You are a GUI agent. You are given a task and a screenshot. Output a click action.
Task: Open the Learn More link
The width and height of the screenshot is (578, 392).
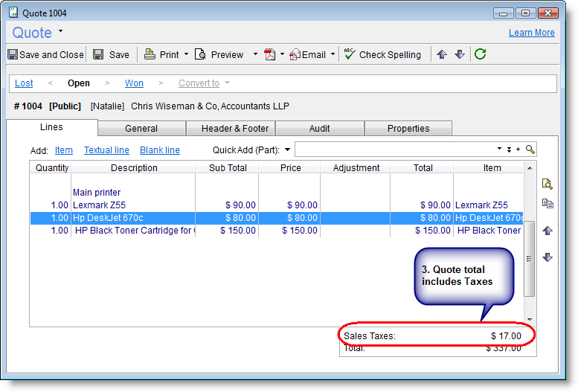click(531, 33)
